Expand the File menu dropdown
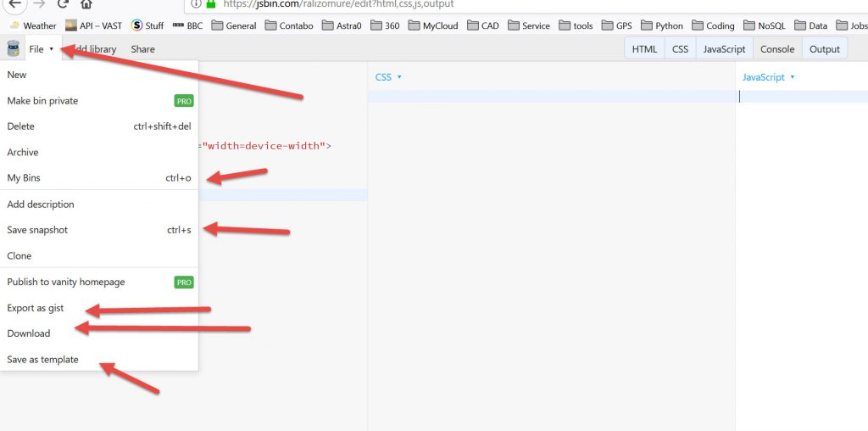 click(41, 49)
